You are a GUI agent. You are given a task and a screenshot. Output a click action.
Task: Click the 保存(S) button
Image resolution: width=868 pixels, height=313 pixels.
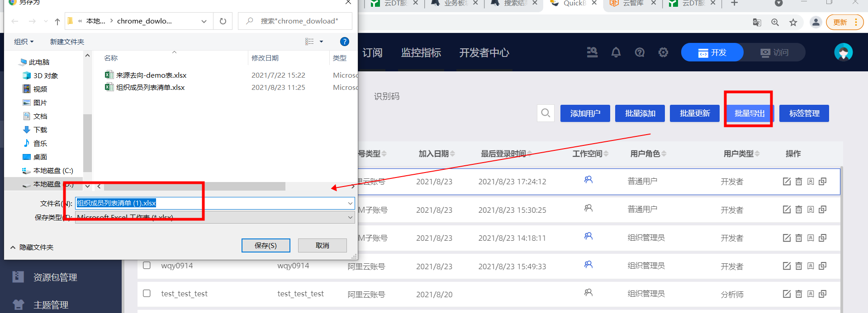tap(266, 245)
